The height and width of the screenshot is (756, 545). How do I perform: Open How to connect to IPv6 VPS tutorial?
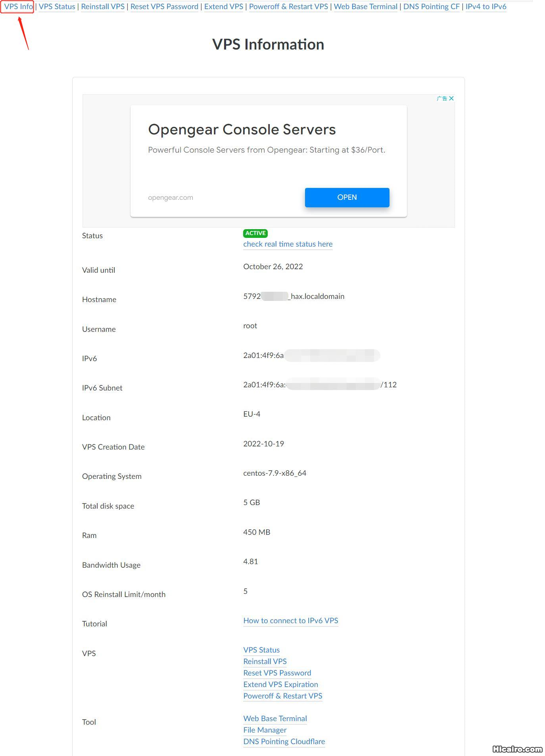pyautogui.click(x=290, y=621)
